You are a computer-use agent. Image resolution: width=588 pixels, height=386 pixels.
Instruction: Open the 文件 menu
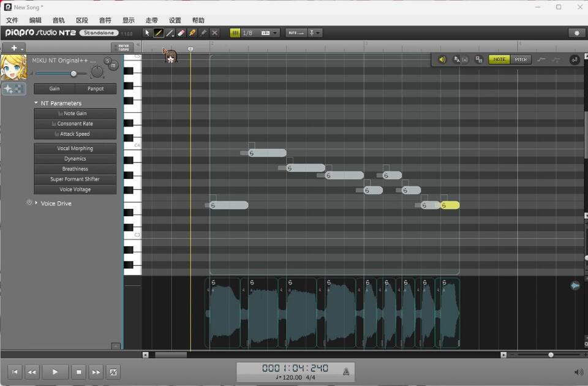12,20
